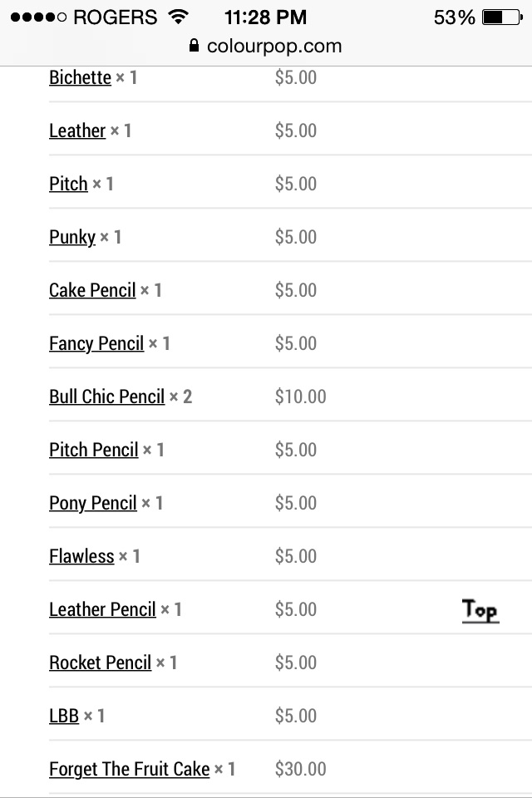Jump to page top with Top link
This screenshot has width=532, height=798.
[480, 609]
